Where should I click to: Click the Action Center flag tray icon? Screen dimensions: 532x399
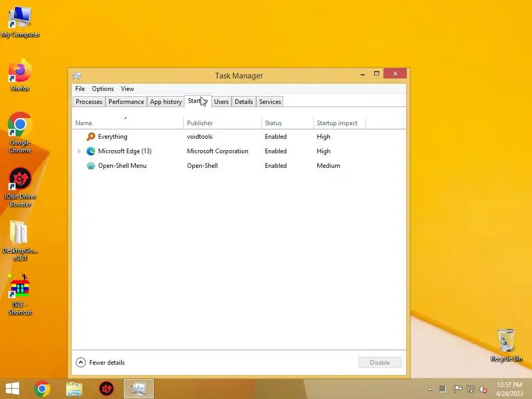coord(458,389)
